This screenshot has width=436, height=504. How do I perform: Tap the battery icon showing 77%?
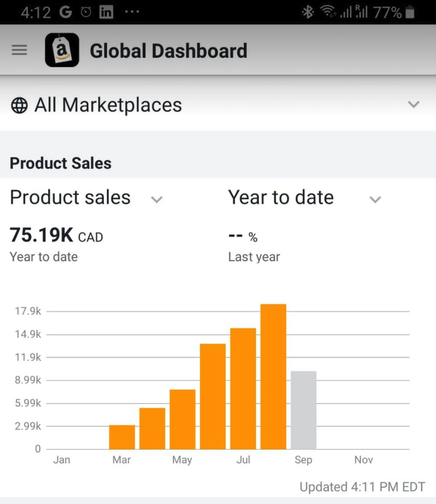pyautogui.click(x=410, y=12)
